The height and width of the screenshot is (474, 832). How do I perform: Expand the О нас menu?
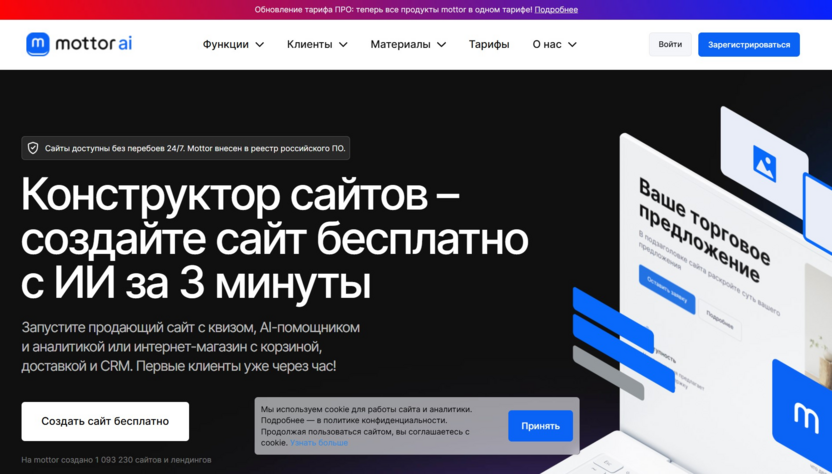(554, 45)
